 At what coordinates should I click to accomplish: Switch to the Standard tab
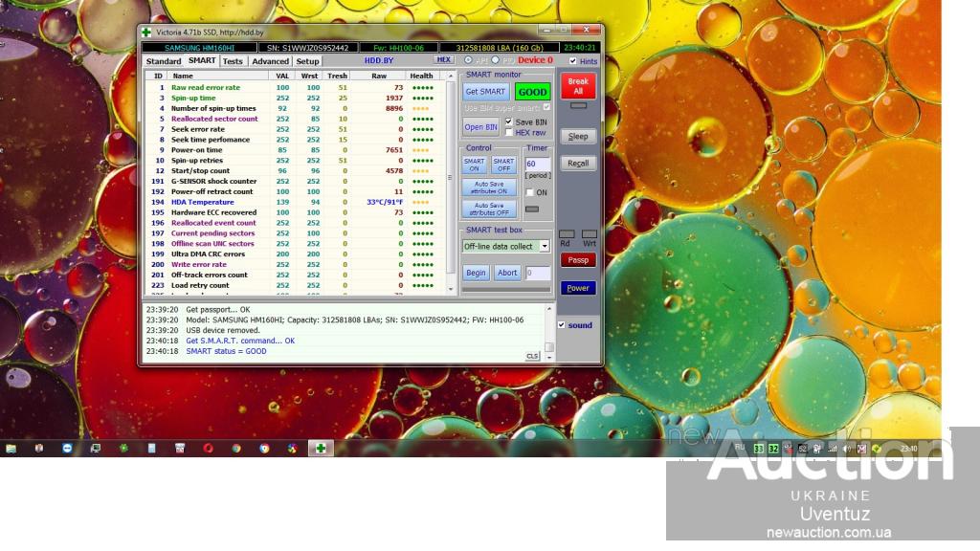163,61
